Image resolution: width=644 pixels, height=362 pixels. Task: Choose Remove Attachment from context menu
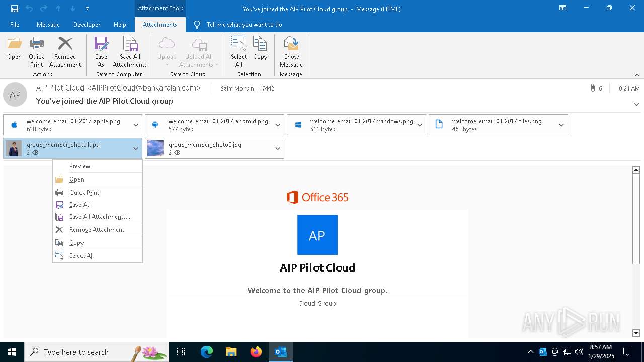coord(98,230)
